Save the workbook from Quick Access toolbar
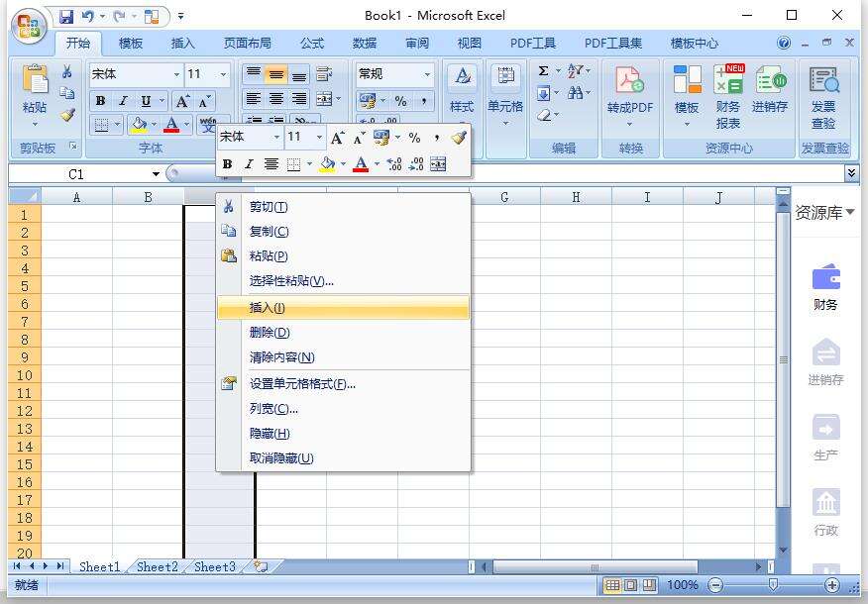Image resolution: width=868 pixels, height=604 pixels. coord(66,17)
